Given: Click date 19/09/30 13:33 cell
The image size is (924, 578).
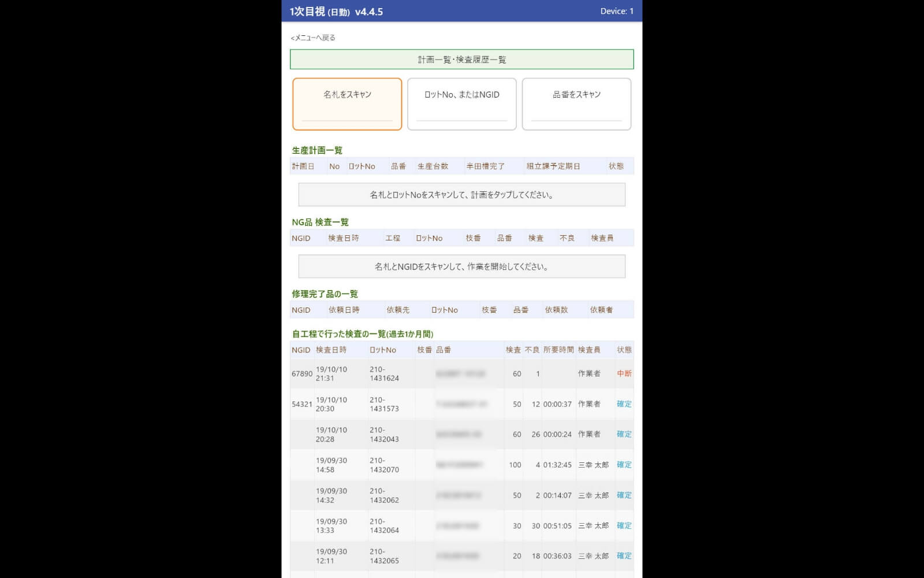Looking at the screenshot, I should 331,526.
